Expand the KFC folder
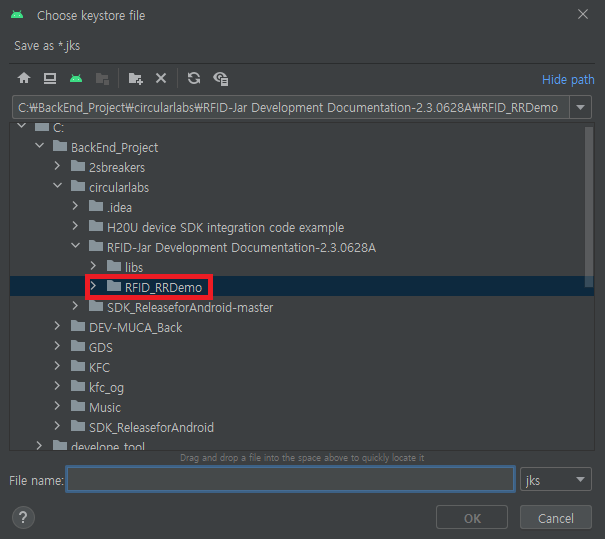Screen dimensions: 605x539 57,366
